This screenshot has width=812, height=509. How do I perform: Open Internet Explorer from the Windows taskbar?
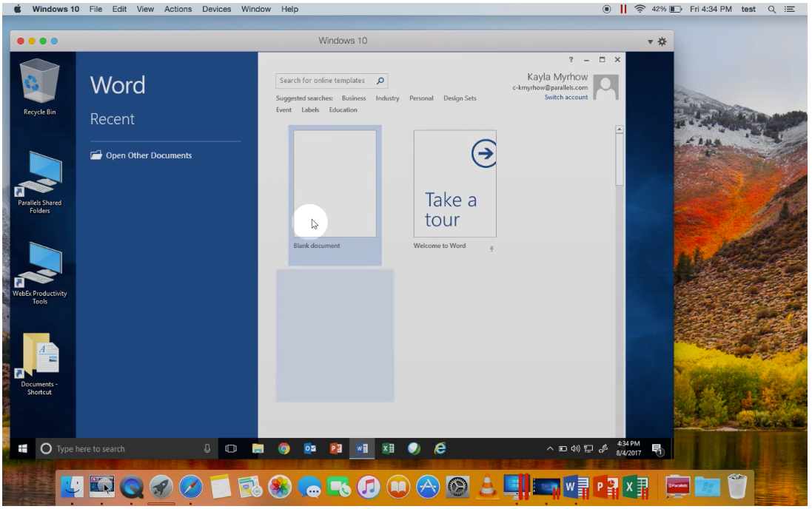[440, 448]
